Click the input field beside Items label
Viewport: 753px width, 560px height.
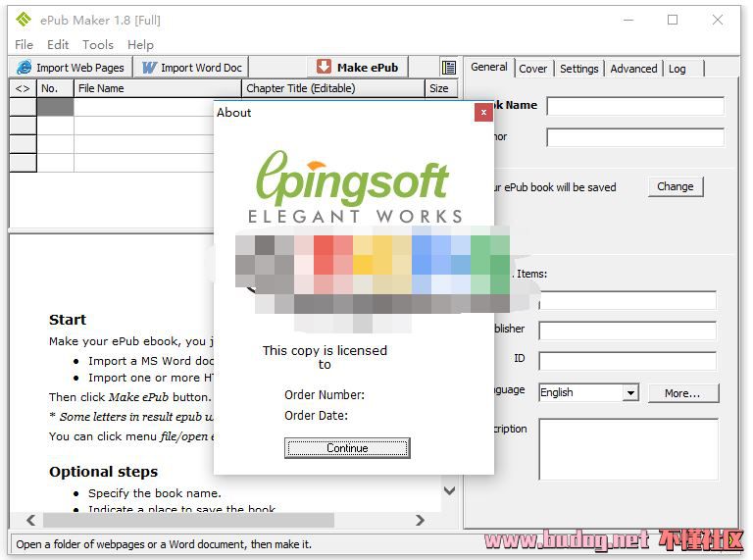pos(627,301)
